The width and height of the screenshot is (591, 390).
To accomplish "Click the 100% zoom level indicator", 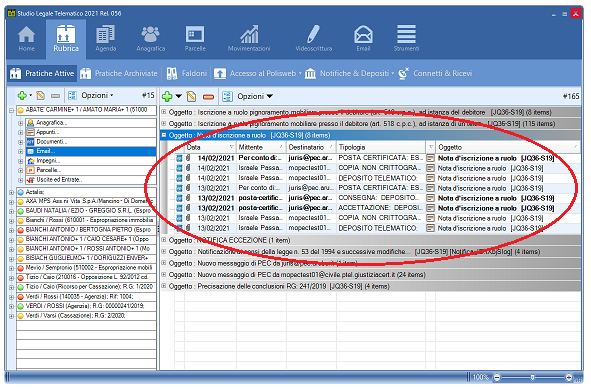I will (480, 377).
